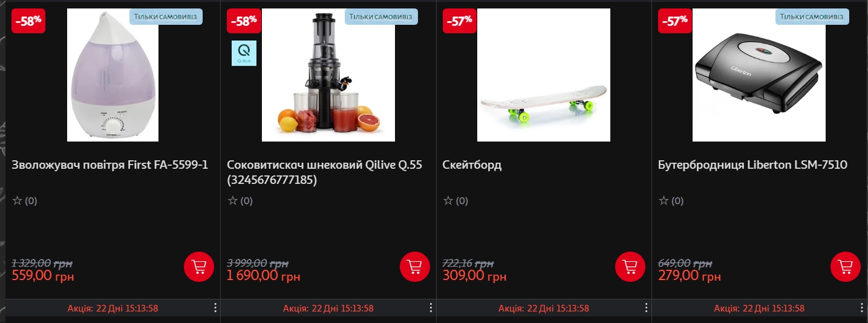Click the rating star under skateboard
Screen dimensions: 868x323
448,201
